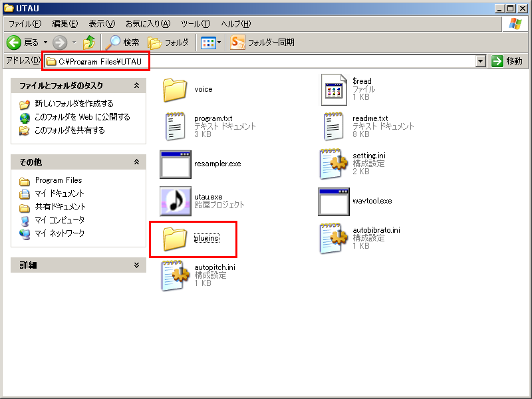532x399 pixels.
Task: Open the utau.exe music note icon
Action: pos(176,201)
